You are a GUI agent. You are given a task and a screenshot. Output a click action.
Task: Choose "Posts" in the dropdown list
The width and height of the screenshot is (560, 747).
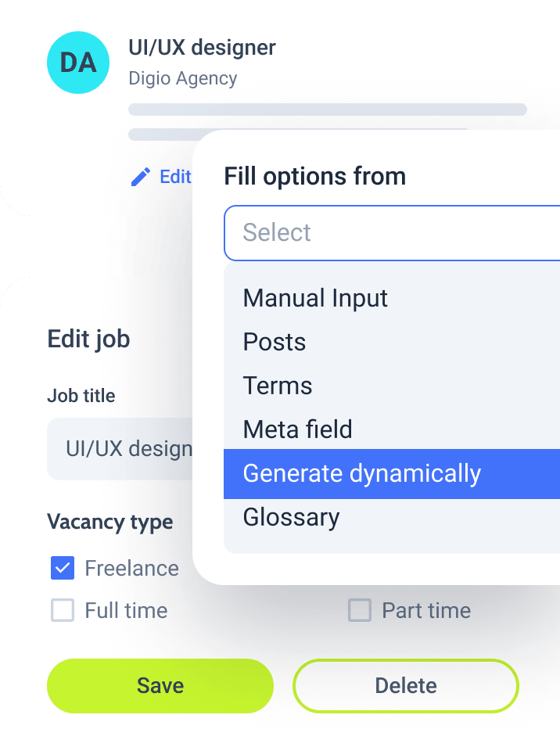click(x=274, y=343)
